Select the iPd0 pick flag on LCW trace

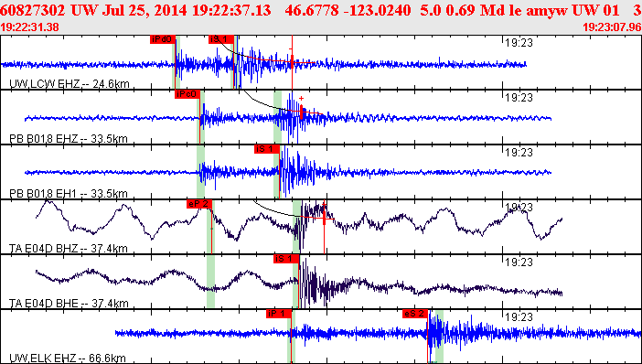(x=163, y=39)
